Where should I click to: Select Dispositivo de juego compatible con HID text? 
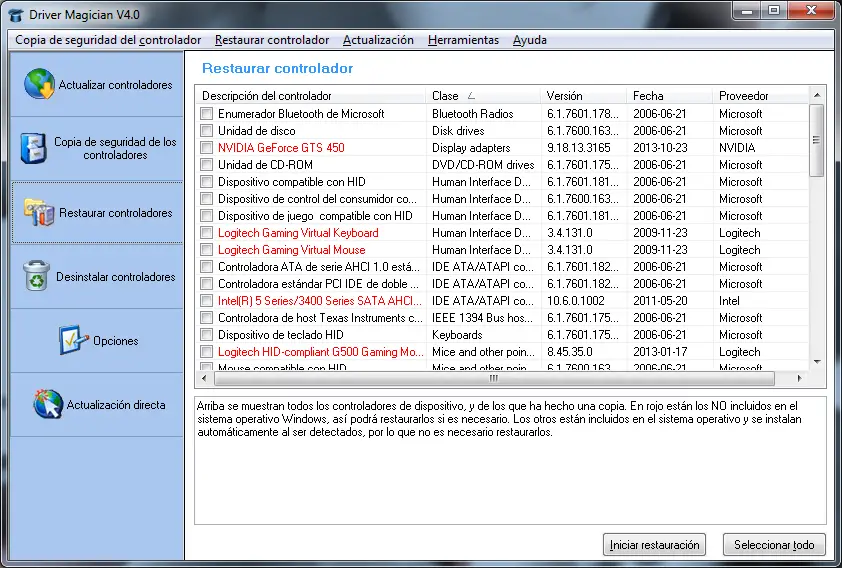(315, 216)
